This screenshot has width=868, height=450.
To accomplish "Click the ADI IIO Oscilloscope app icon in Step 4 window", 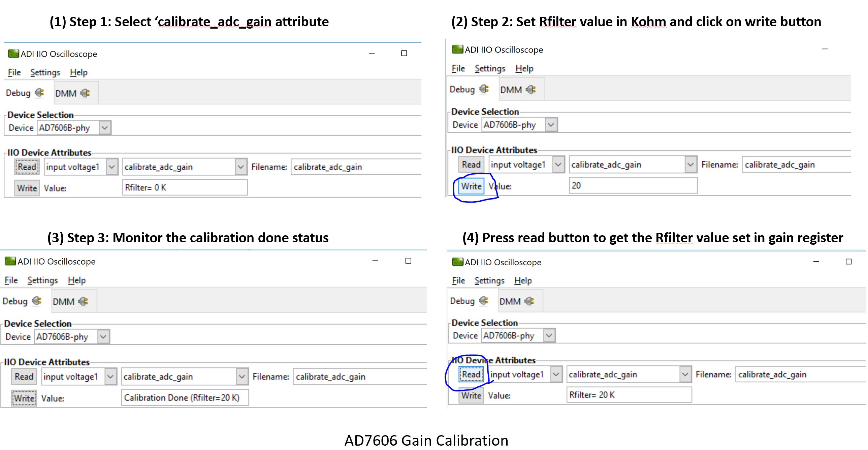I will pos(458,262).
